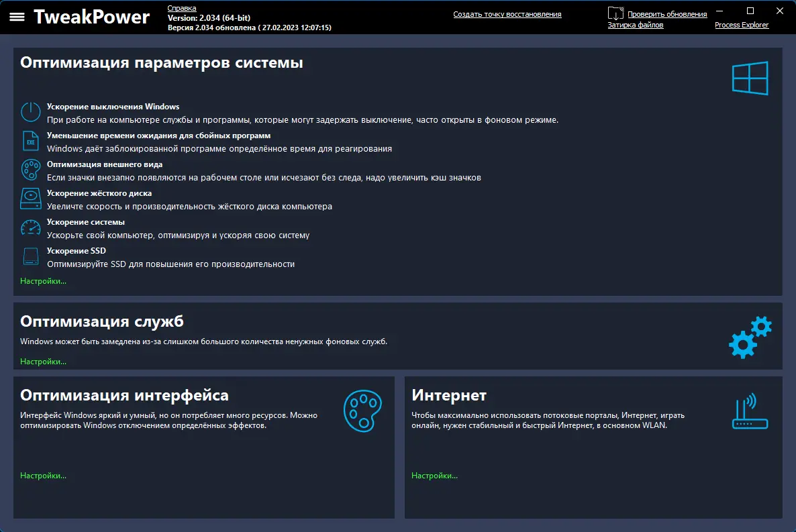Screen dimensions: 796x532
Task: Click the description about icon cache (кэш значков)
Action: [264, 178]
